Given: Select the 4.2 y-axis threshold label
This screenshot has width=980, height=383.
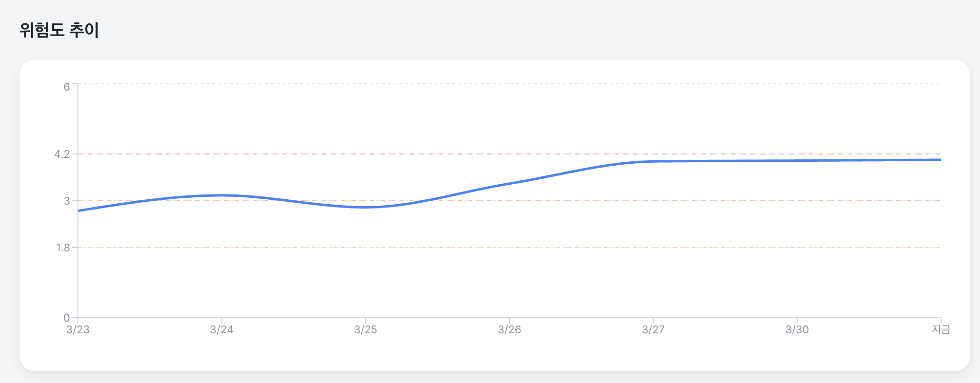Looking at the screenshot, I should click(x=62, y=154).
